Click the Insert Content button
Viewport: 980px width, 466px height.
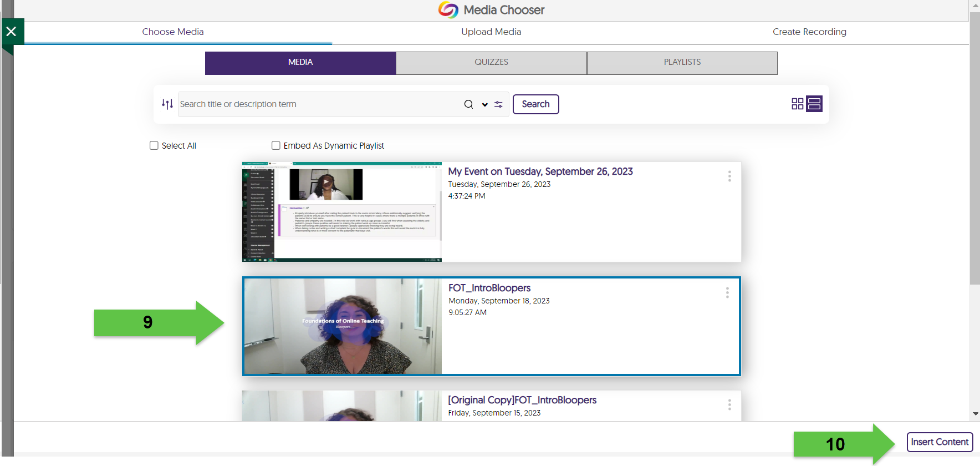pos(940,442)
